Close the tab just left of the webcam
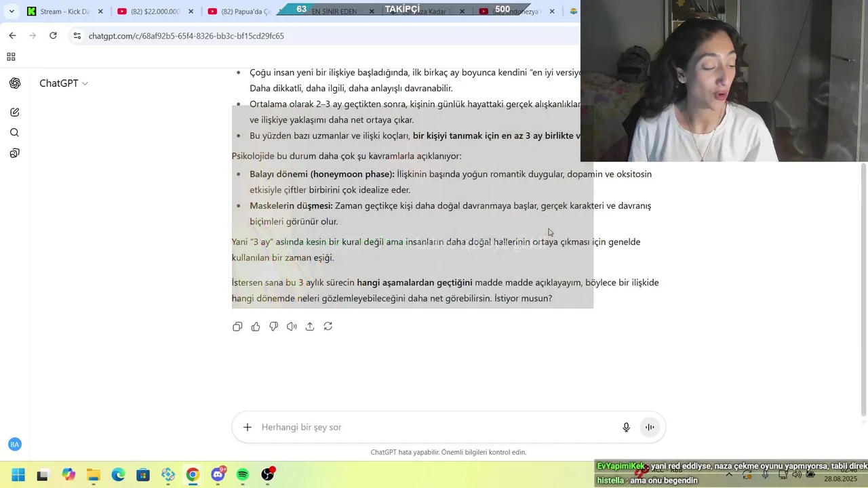 pos(552,12)
